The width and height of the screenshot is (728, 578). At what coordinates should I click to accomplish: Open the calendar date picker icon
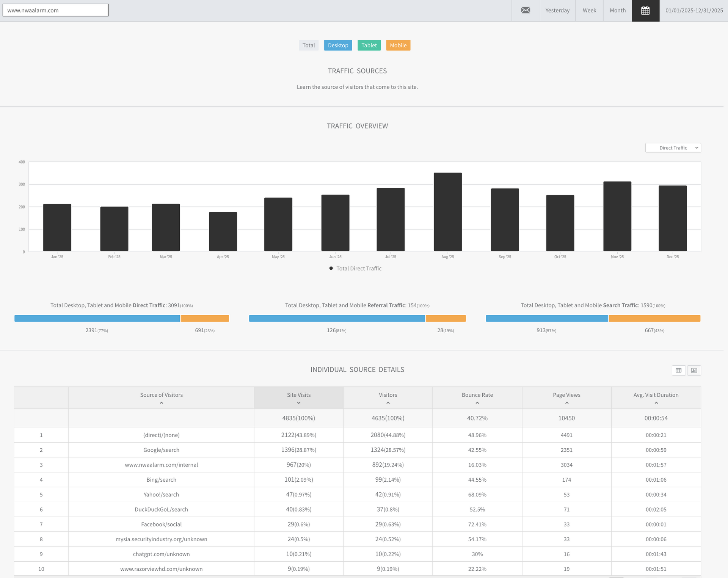click(x=645, y=10)
